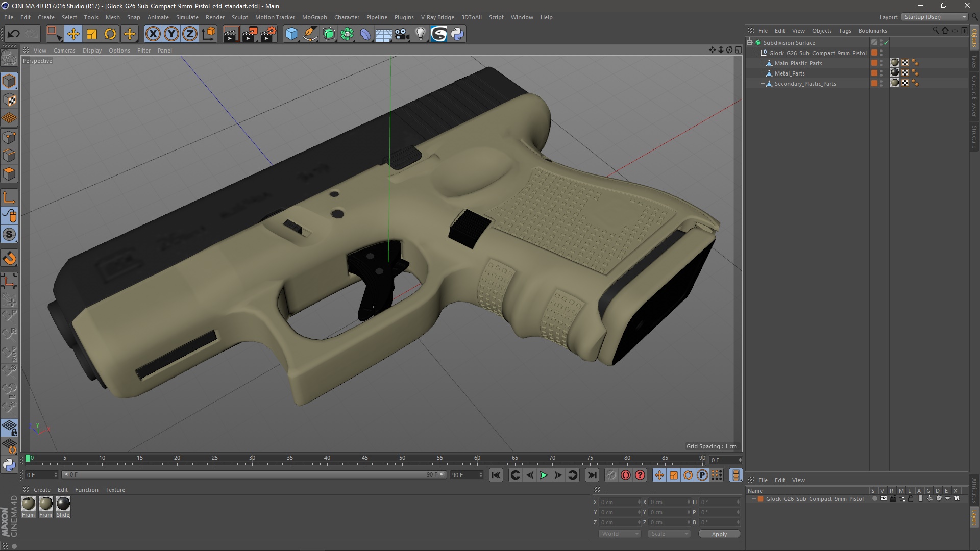This screenshot has width=980, height=551.
Task: Click Render View clapperboard icon
Action: tap(231, 34)
